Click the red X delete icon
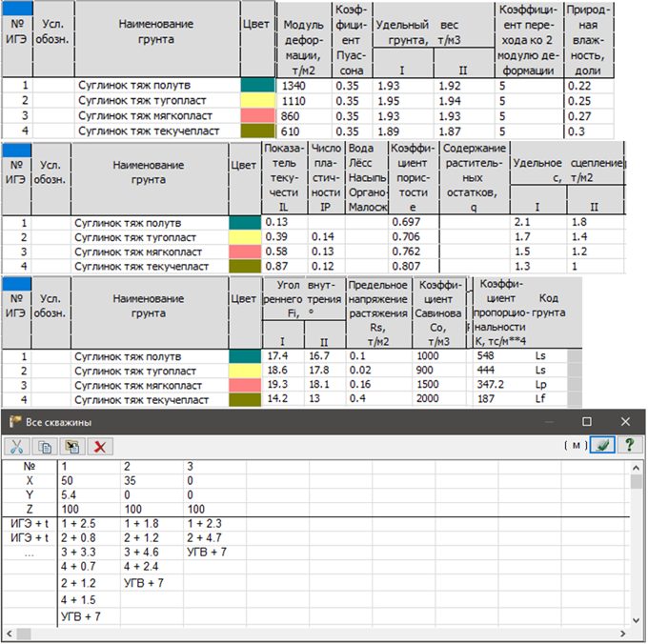The image size is (648, 644). pos(100,446)
